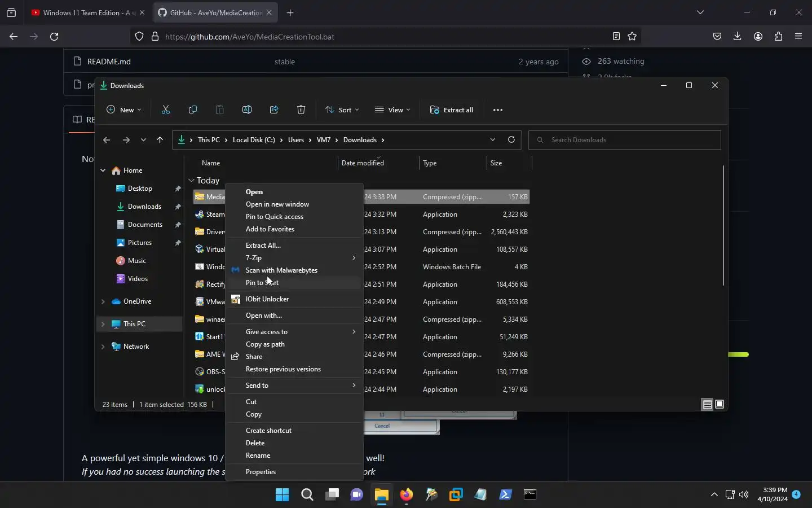Close the GitHub MediaCreationTool tab
This screenshot has width=812, height=508.
coord(269,12)
